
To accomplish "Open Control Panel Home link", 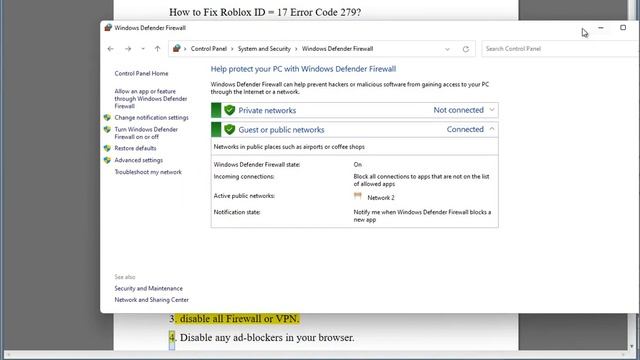I will tap(141, 73).
